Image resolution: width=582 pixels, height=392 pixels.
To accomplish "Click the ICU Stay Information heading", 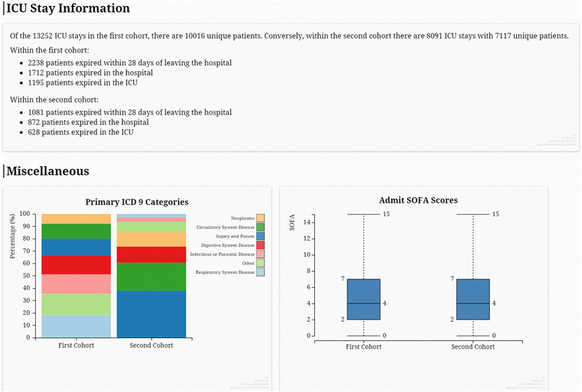I will pyautogui.click(x=69, y=9).
